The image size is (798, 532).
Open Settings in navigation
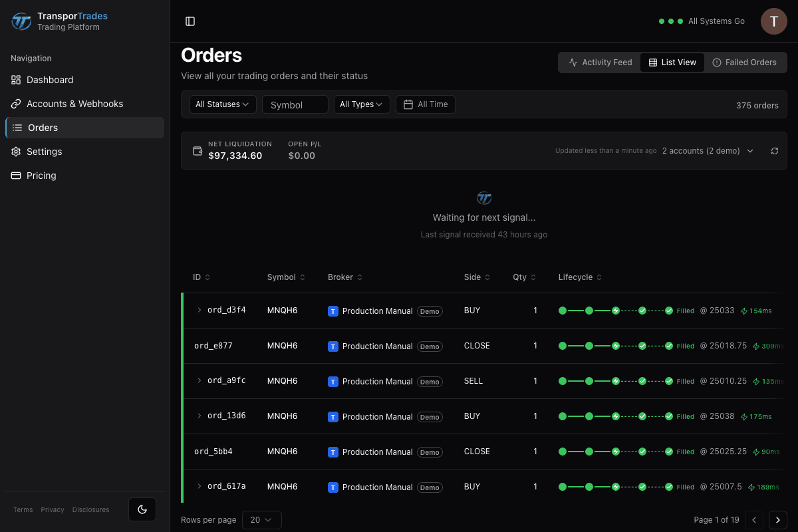[84, 152]
